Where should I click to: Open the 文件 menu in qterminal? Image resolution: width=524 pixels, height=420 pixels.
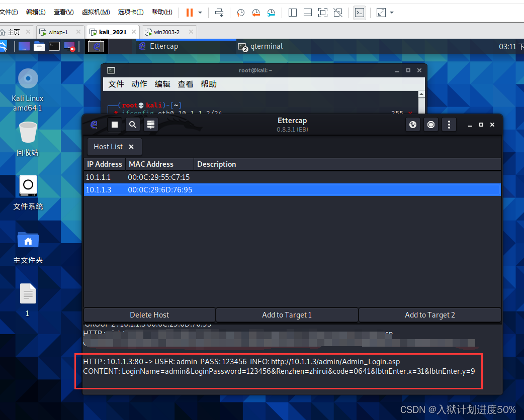(x=116, y=84)
